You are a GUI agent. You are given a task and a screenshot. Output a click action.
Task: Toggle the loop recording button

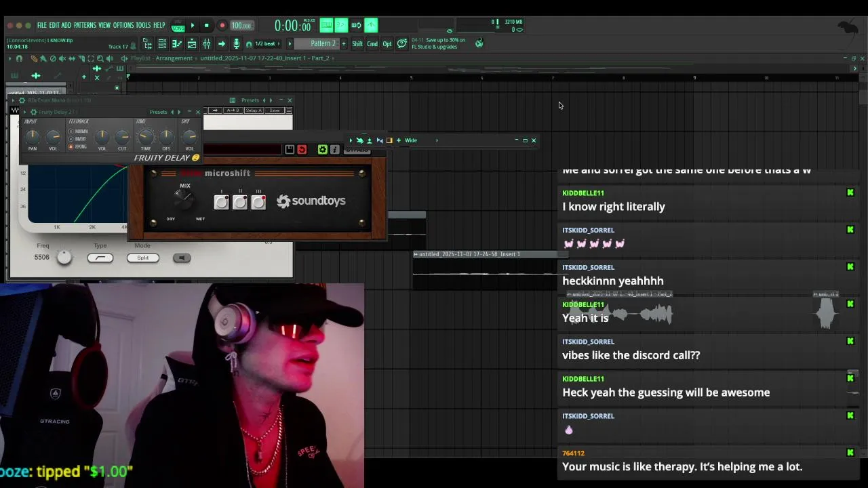coord(356,25)
